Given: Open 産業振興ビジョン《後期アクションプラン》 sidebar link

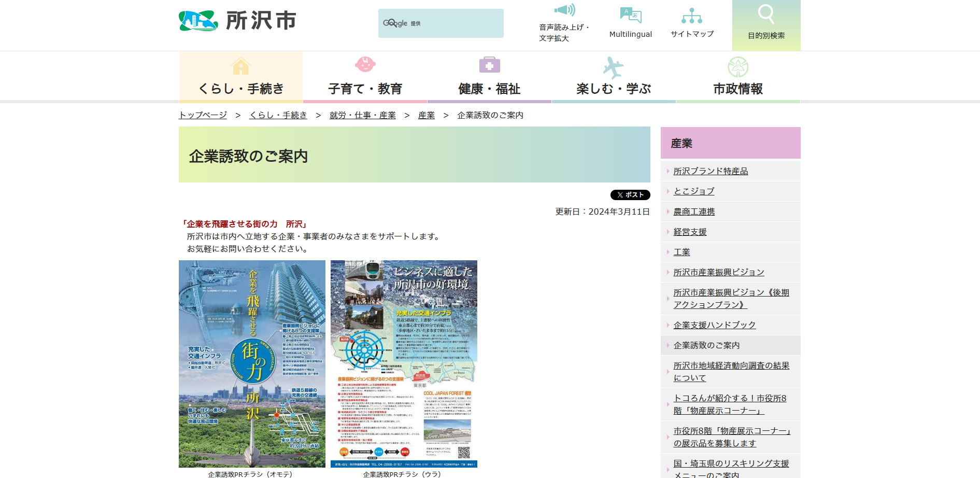Looking at the screenshot, I should coord(731,299).
